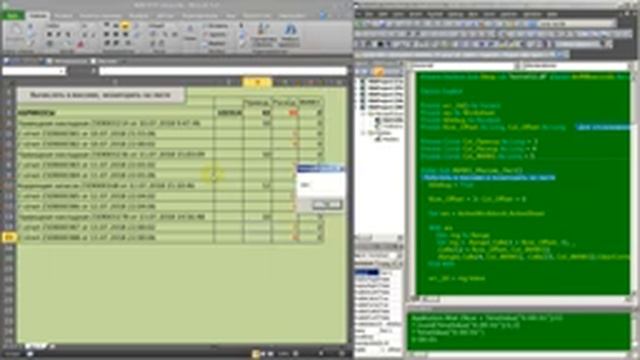Close the message box with X
The width and height of the screenshot is (640, 360).
point(342,168)
